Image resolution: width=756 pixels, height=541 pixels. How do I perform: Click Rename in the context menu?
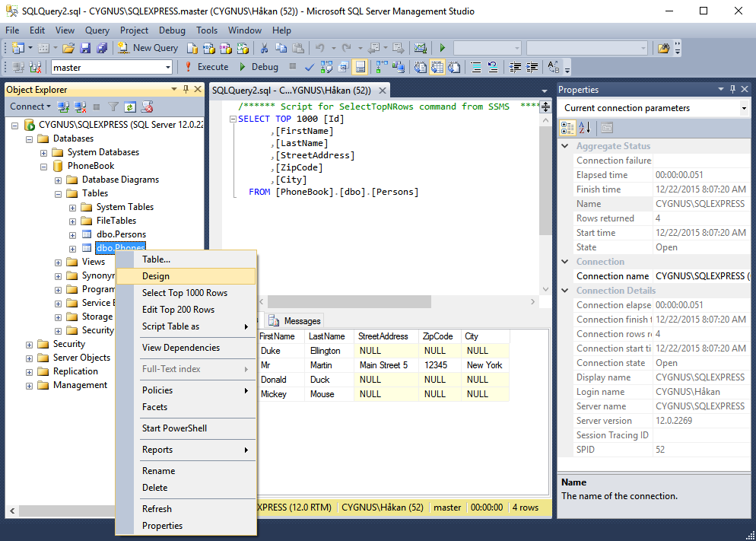pos(186,470)
